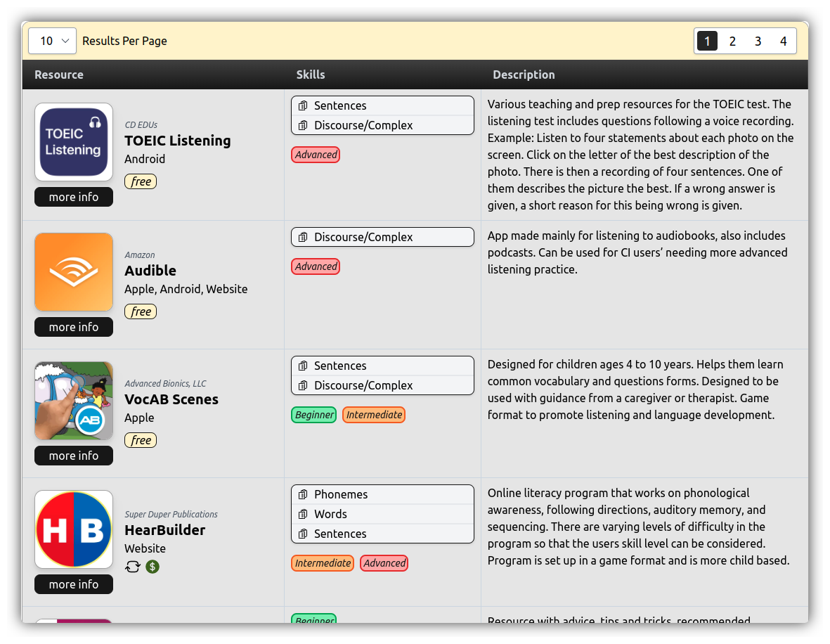Click the HearBuilder HB logo icon
The width and height of the screenshot is (830, 644).
74,529
